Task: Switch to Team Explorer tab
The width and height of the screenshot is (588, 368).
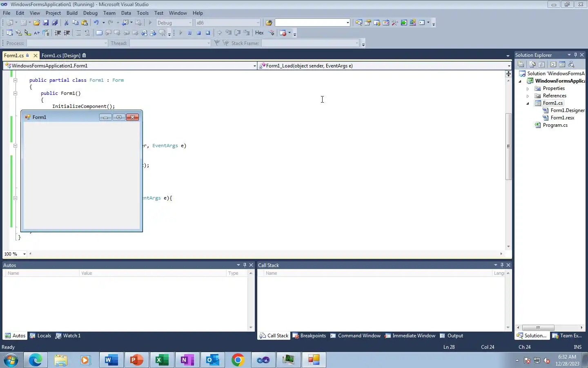Action: 567,336
